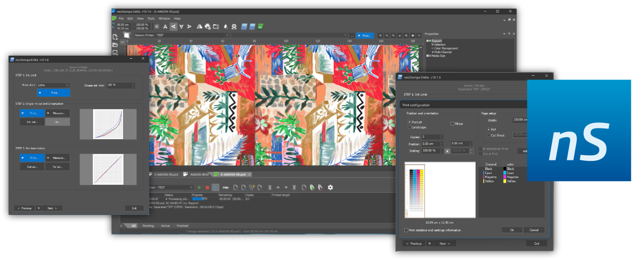Viewport: 644px width, 260px height.
Task: Check Print statistics and settings information
Action: pos(406,230)
